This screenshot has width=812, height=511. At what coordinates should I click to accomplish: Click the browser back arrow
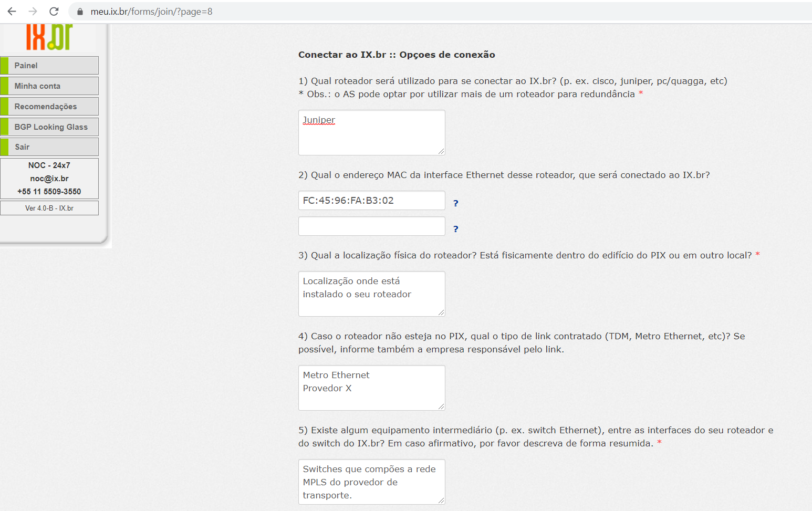pyautogui.click(x=12, y=11)
